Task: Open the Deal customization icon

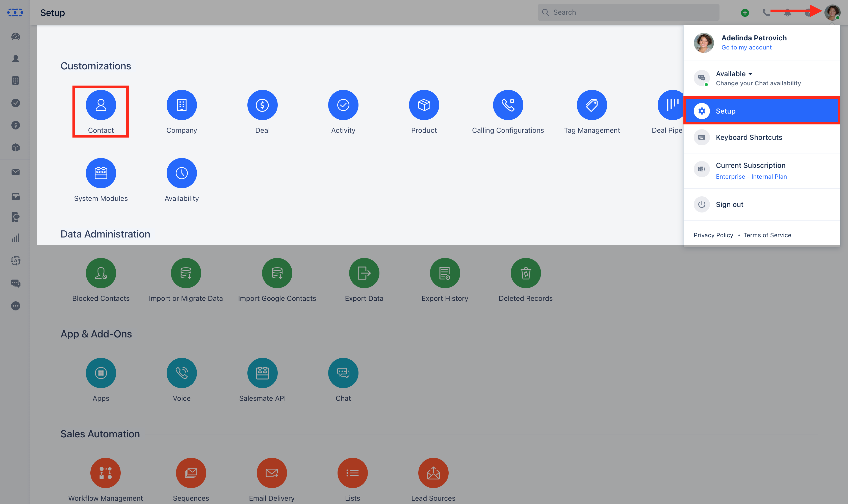Action: click(x=262, y=105)
